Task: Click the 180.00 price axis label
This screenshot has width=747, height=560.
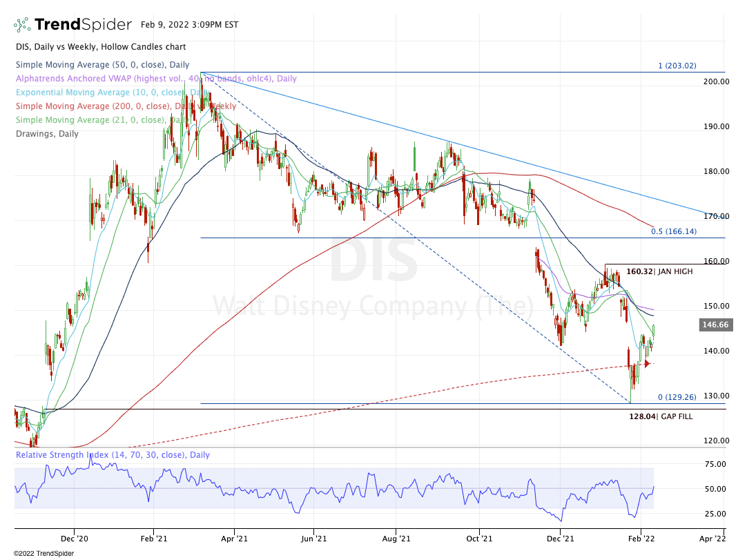Action: [x=716, y=171]
